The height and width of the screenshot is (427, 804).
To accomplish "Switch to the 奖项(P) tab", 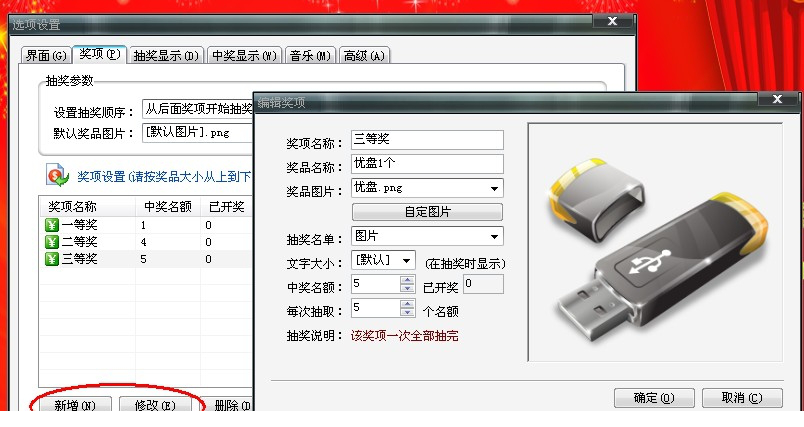I will (x=99, y=54).
